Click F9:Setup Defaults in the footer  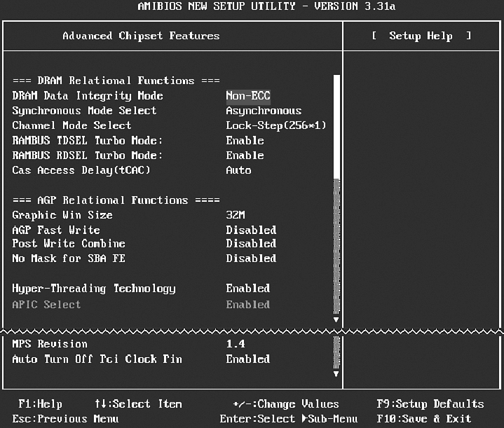click(430, 404)
